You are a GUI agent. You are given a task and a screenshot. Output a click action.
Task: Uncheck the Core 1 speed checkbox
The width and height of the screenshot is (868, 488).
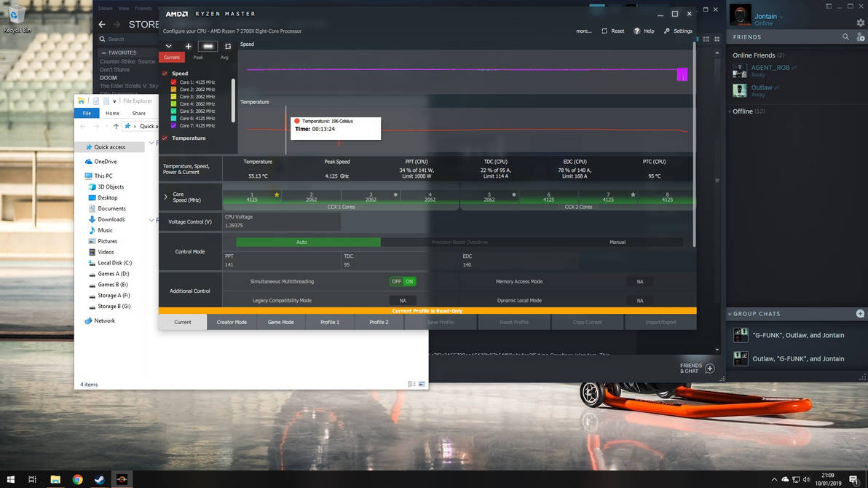173,82
